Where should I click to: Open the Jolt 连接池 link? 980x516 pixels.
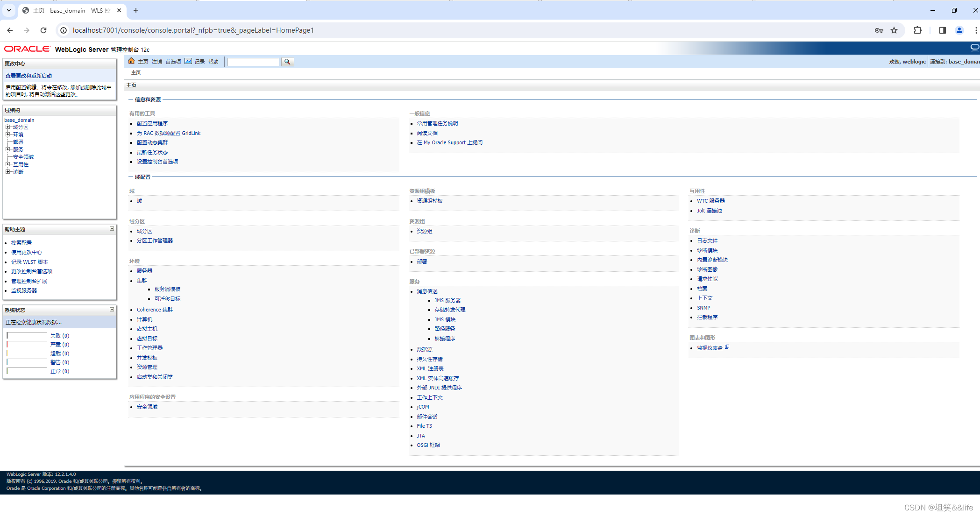pos(709,211)
